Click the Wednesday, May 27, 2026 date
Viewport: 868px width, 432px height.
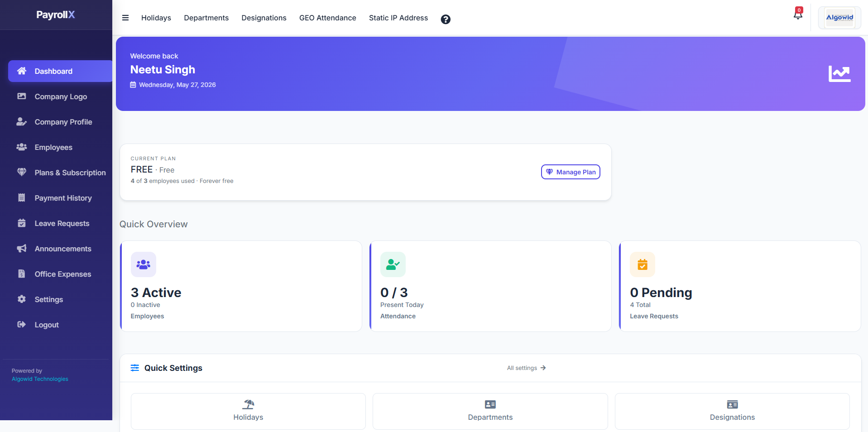[177, 85]
